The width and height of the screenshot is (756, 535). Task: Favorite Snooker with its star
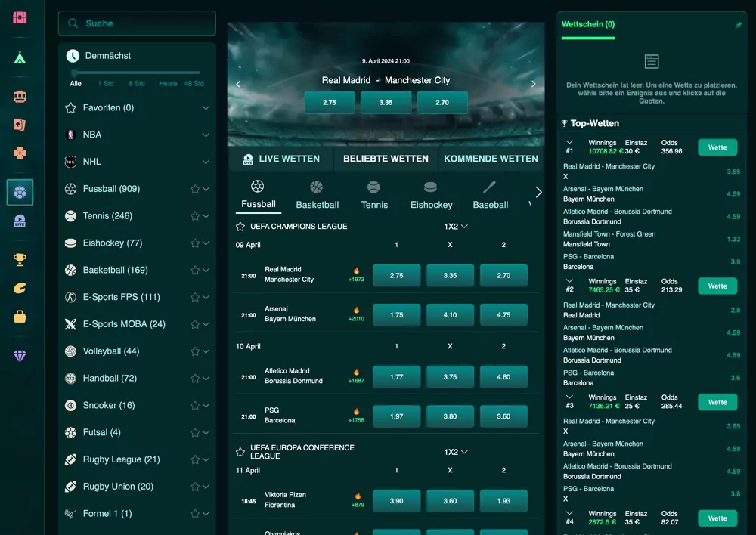[195, 405]
